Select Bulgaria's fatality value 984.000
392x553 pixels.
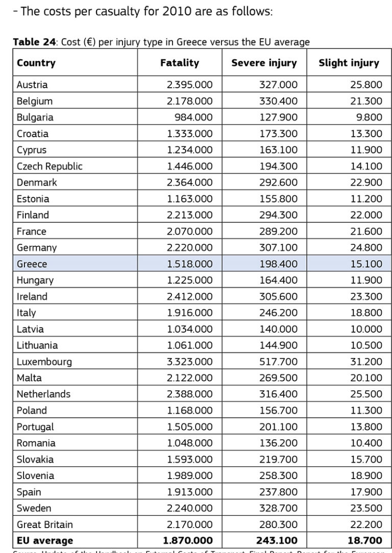pyautogui.click(x=193, y=117)
